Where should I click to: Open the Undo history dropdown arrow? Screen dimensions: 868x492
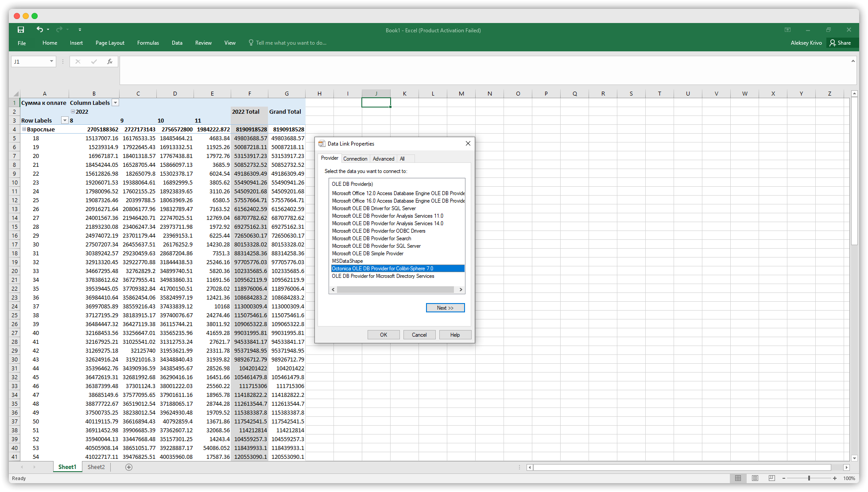tap(48, 30)
